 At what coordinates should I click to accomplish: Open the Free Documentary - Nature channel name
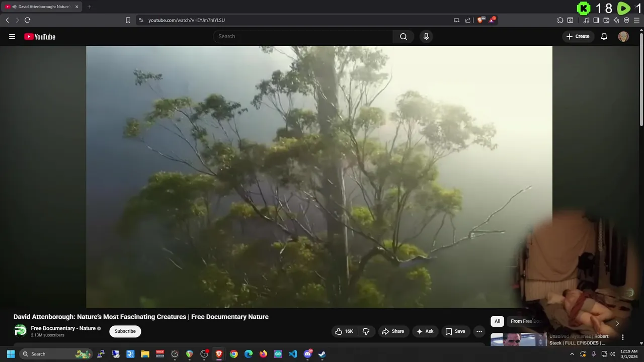[x=63, y=328]
